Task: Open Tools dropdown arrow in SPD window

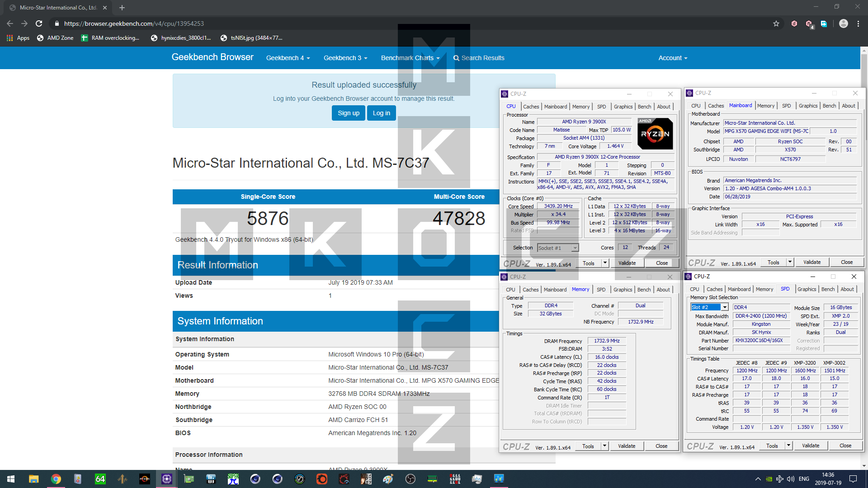Action: [789, 446]
